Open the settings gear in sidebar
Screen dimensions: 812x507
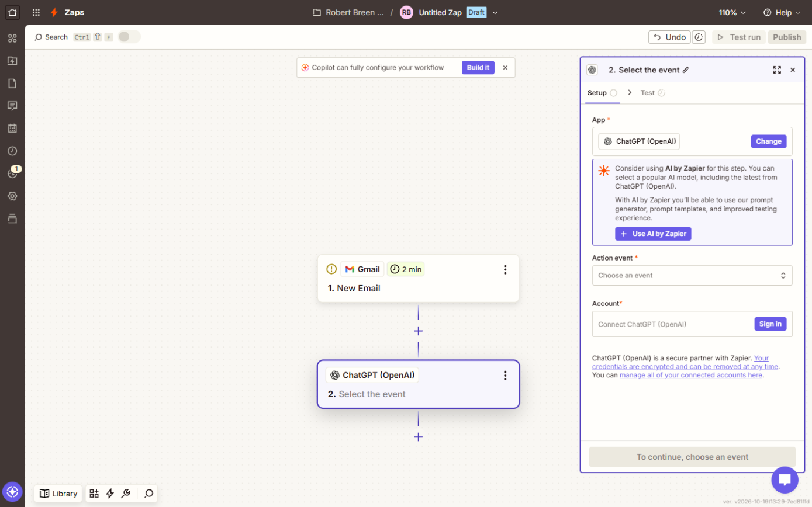[12, 196]
